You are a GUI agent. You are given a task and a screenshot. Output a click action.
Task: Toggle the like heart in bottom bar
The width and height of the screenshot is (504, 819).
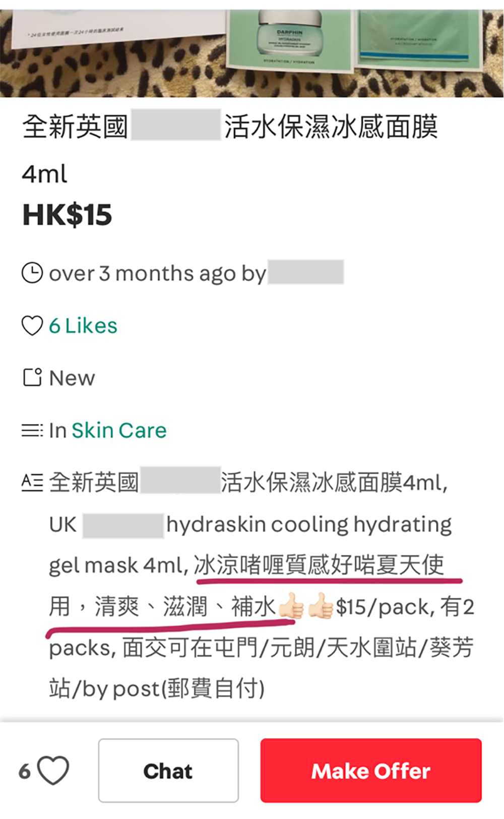pos(53,771)
